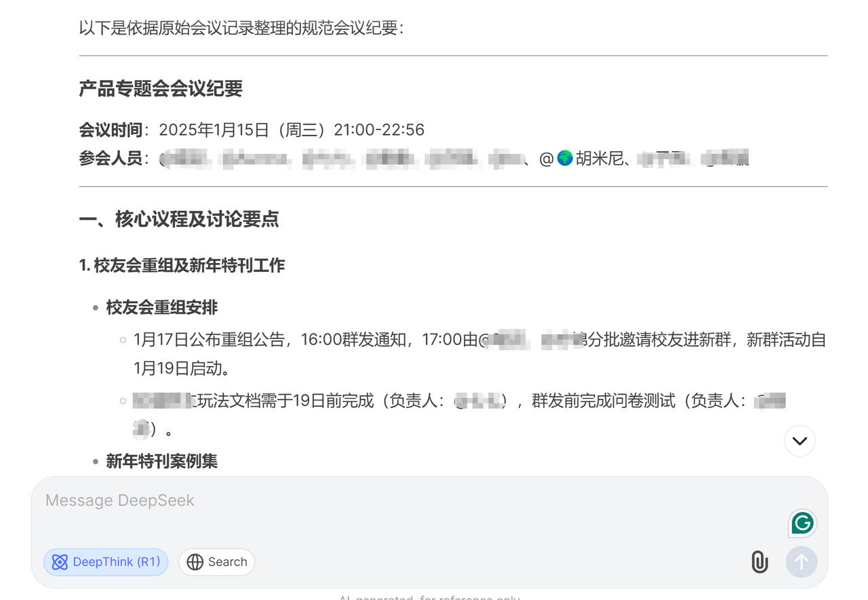Click the heading 产品专题会会议纪要
This screenshot has height=600, width=868.
(x=161, y=89)
